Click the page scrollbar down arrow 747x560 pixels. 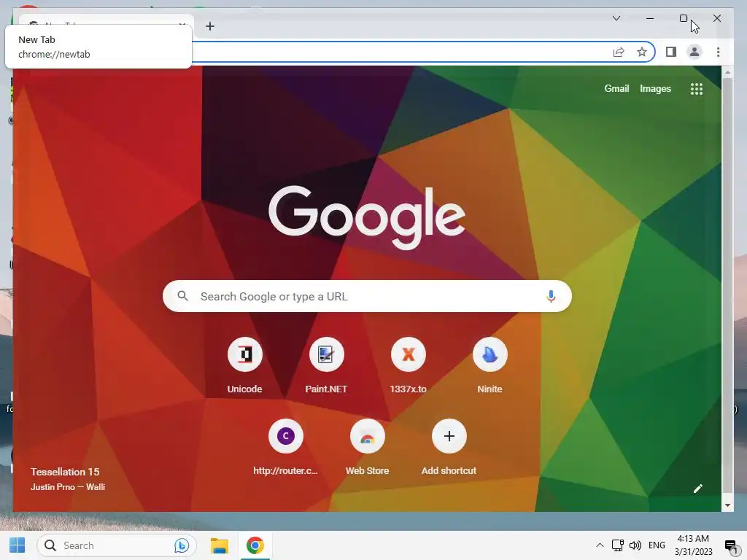(727, 506)
